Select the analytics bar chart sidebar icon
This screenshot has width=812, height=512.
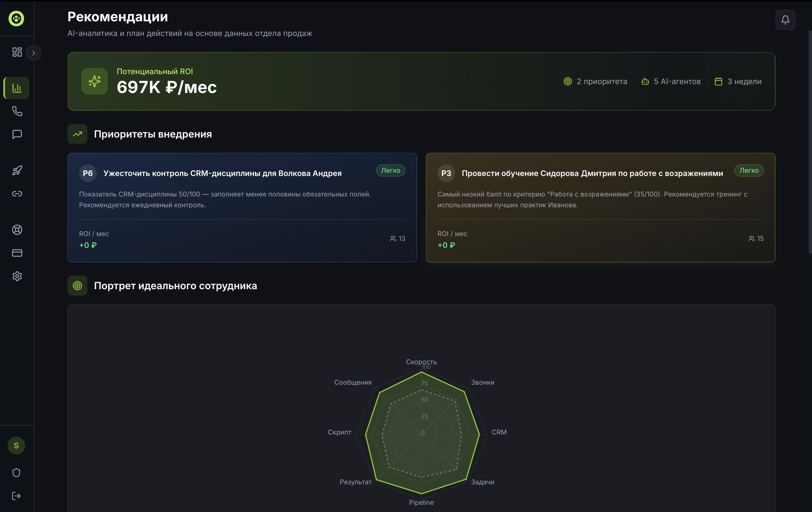click(17, 88)
